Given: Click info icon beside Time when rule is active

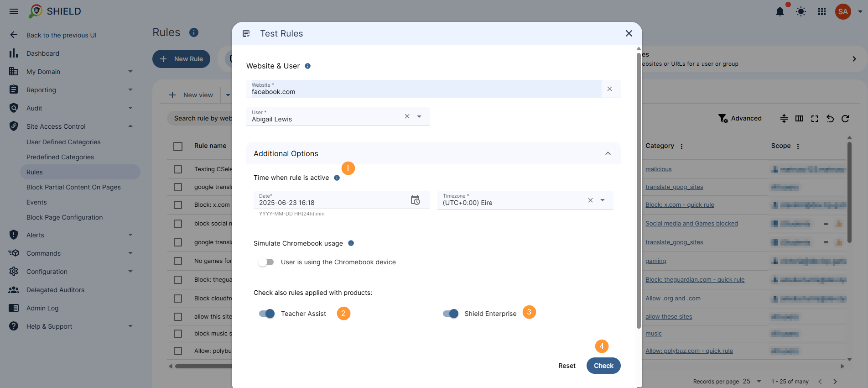Looking at the screenshot, I should [337, 178].
